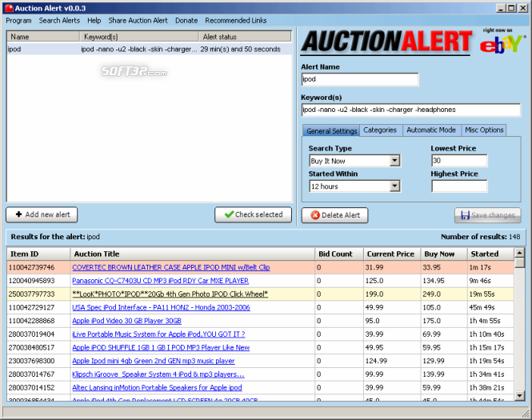The image size is (532, 420).
Task: Switch to Misc Options tab
Action: click(484, 130)
